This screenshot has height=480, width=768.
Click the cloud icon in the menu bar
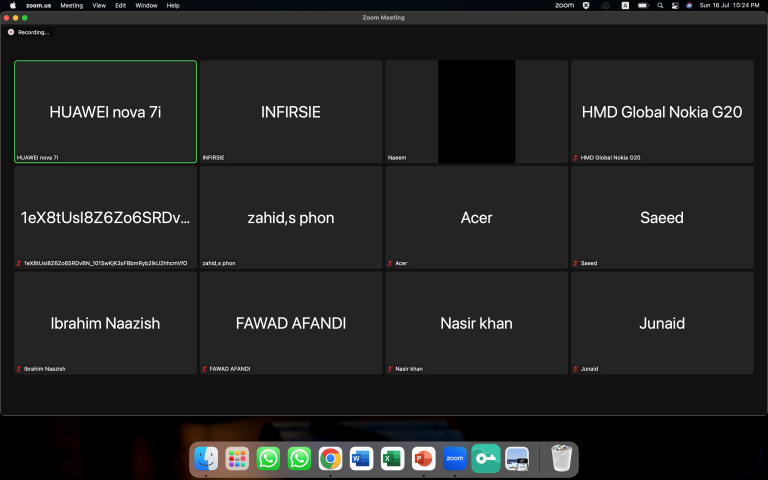[606, 5]
